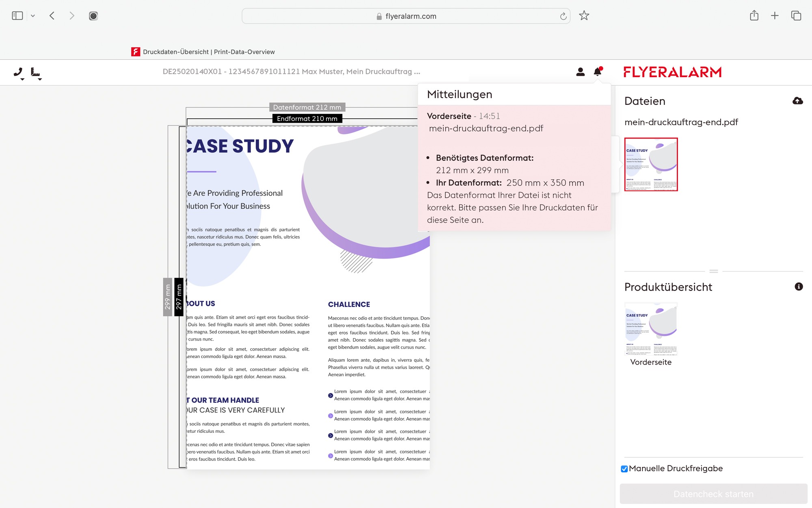Click the Datencheck starten button
Screen dimensions: 812x508
[713, 494]
